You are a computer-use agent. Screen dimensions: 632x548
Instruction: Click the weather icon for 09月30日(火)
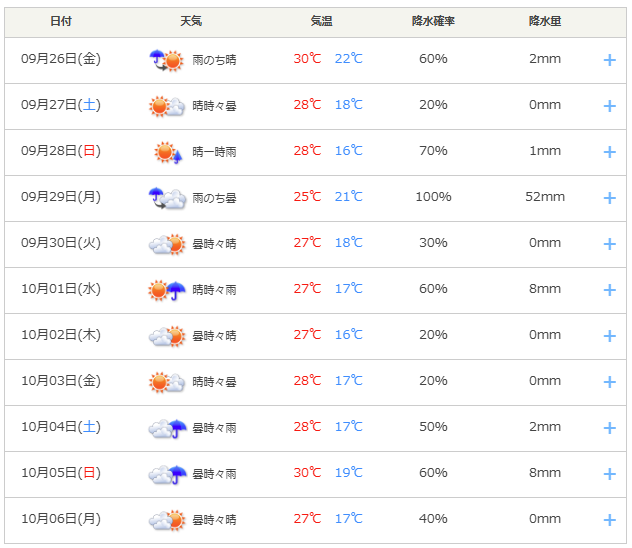pyautogui.click(x=166, y=244)
